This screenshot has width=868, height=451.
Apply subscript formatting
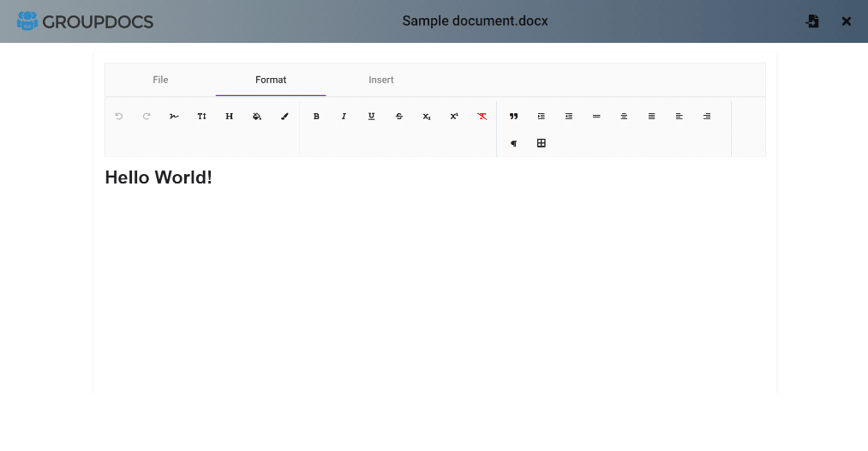click(x=427, y=117)
